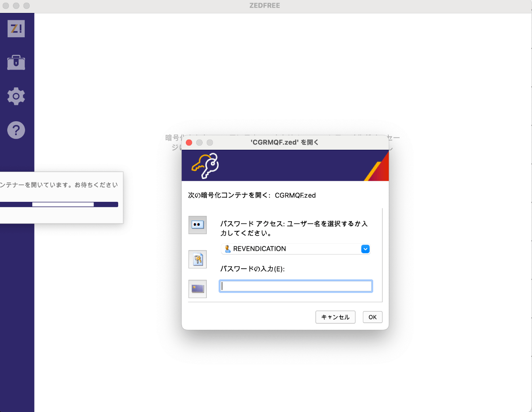
Task: Open the encrypted containers briefcase icon
Action: [x=16, y=62]
